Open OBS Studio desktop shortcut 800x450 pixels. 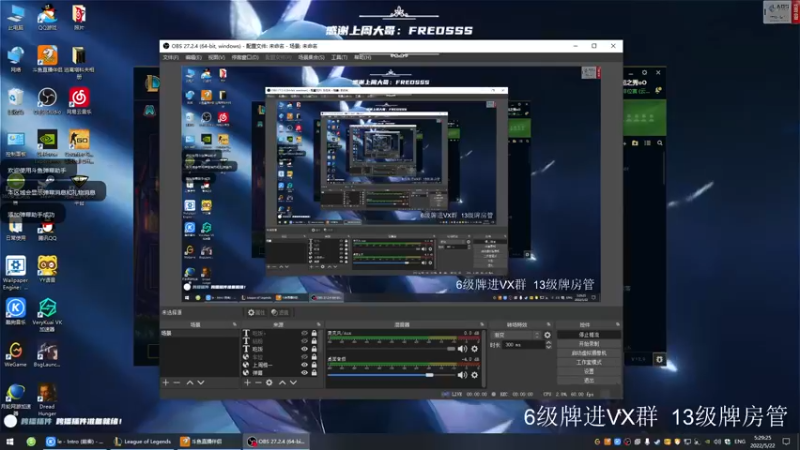tap(47, 101)
